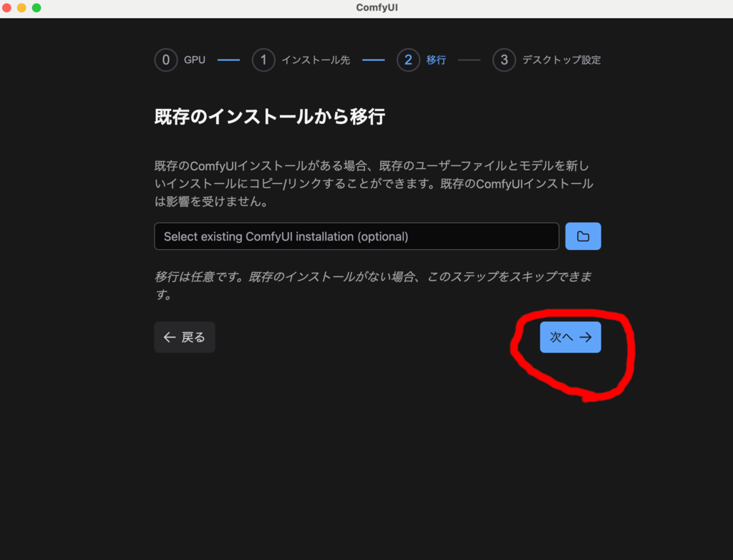Click the description paragraph starting 既存のComfyUIインストールがある場合
Viewport: 733px width, 560px height.
pos(374,183)
